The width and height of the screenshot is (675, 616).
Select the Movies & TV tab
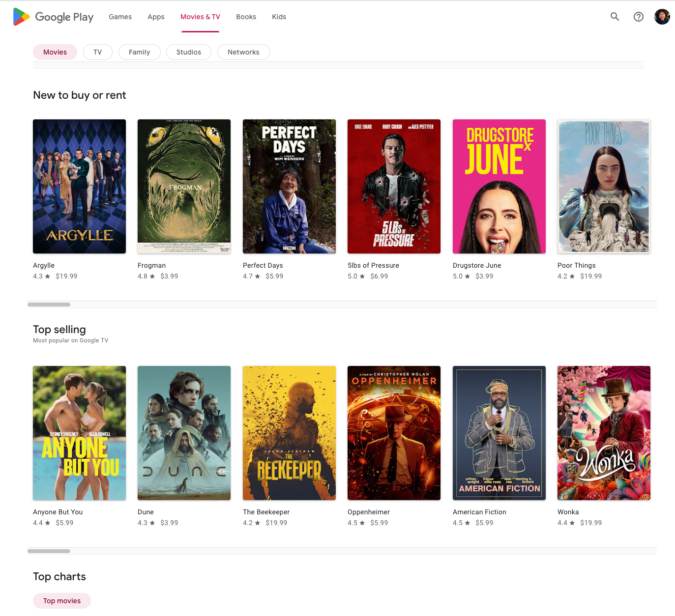coord(200,17)
